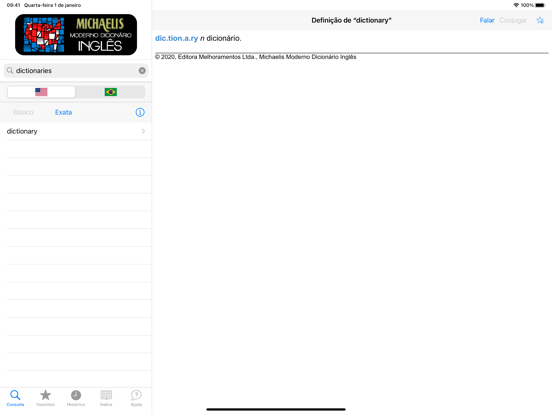Open the Índice book tab
552x414 pixels.
[106, 398]
